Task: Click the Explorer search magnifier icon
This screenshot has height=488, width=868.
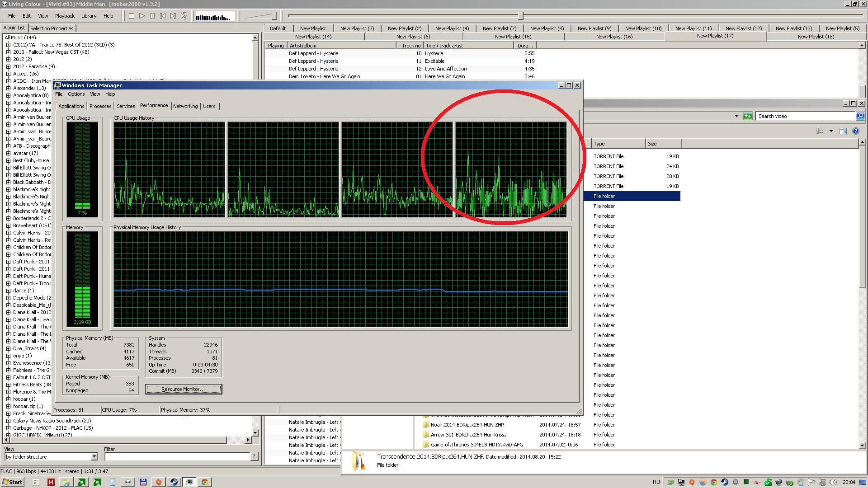Action: pyautogui.click(x=860, y=116)
